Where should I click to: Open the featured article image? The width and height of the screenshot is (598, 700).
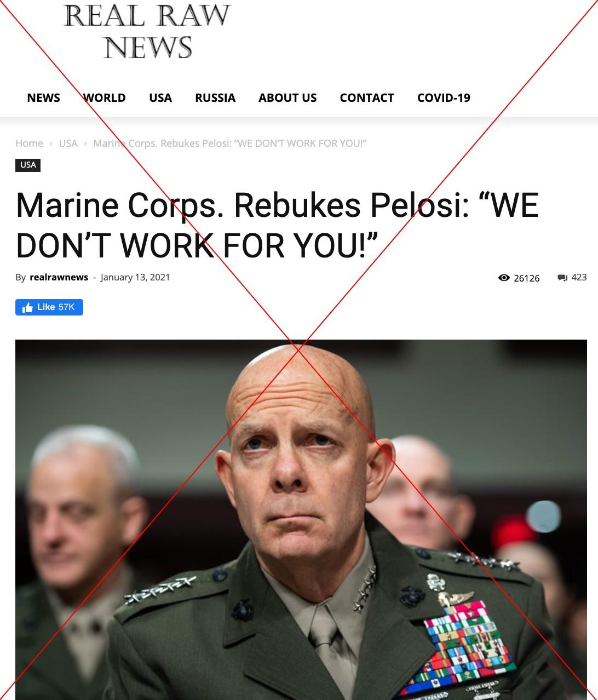301,520
